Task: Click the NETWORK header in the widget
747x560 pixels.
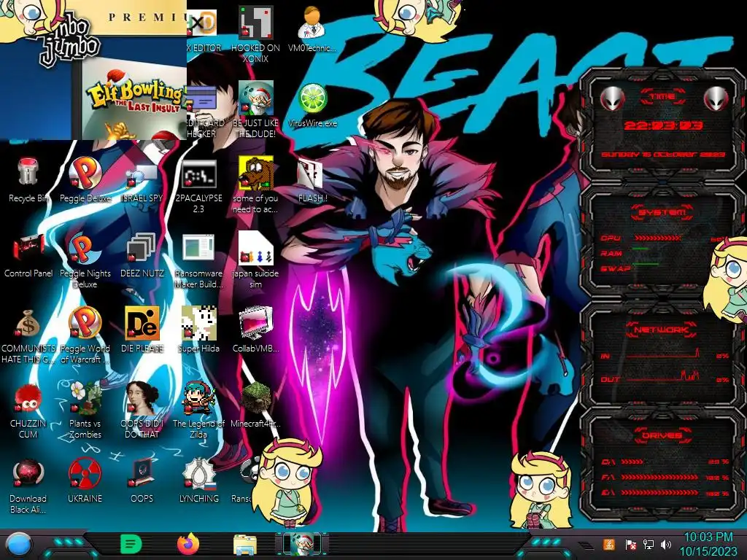Action: (x=661, y=330)
